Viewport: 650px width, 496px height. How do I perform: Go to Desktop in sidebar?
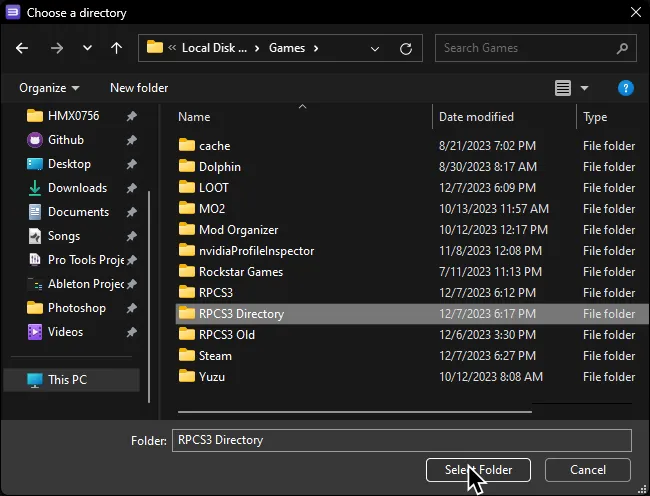point(69,164)
